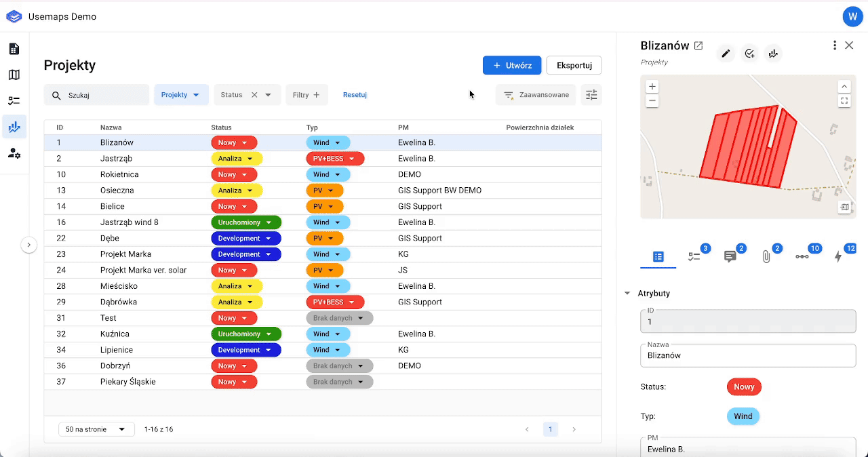Click the column settings sliders icon

point(591,95)
